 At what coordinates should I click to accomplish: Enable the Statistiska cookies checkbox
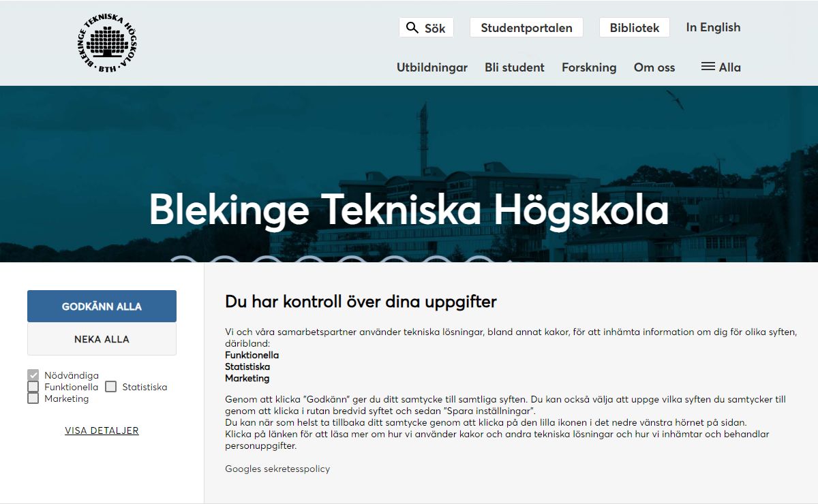(x=110, y=387)
